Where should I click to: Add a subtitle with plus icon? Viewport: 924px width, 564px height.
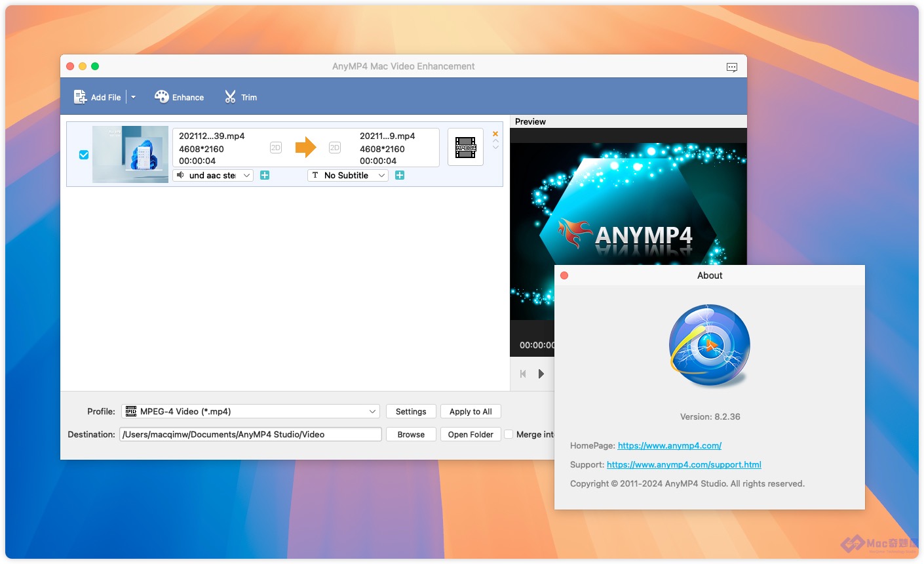[400, 175]
